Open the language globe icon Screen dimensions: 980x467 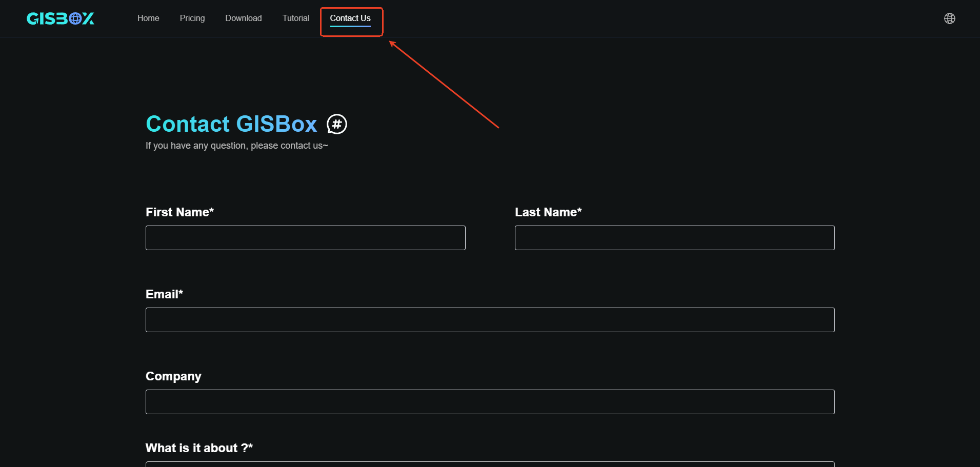(x=949, y=18)
